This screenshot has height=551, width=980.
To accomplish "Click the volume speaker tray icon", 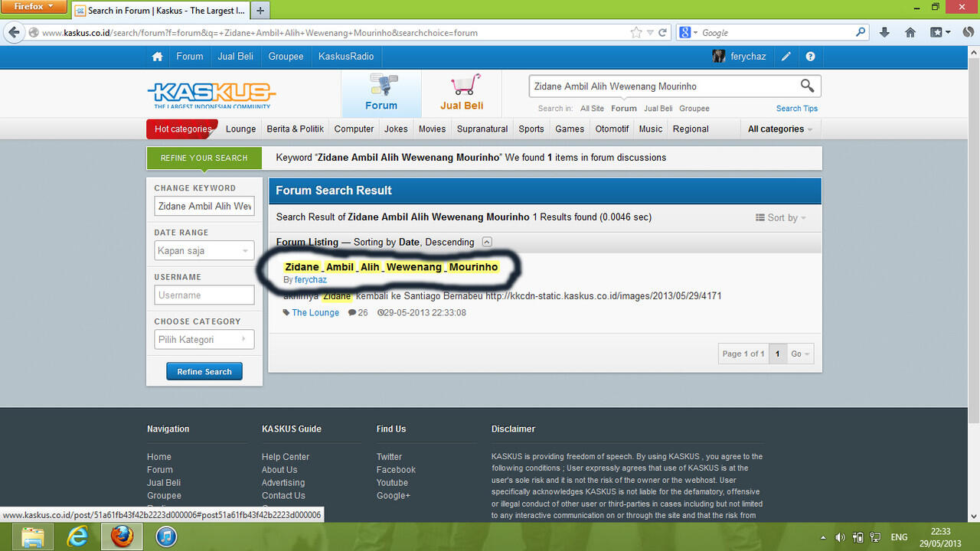I will (840, 537).
